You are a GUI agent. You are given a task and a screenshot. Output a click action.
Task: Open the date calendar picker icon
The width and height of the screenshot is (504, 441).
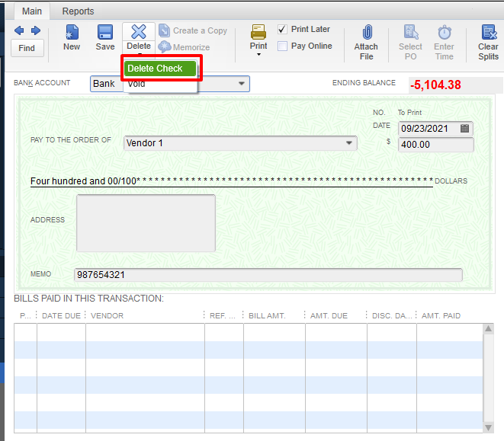click(465, 129)
